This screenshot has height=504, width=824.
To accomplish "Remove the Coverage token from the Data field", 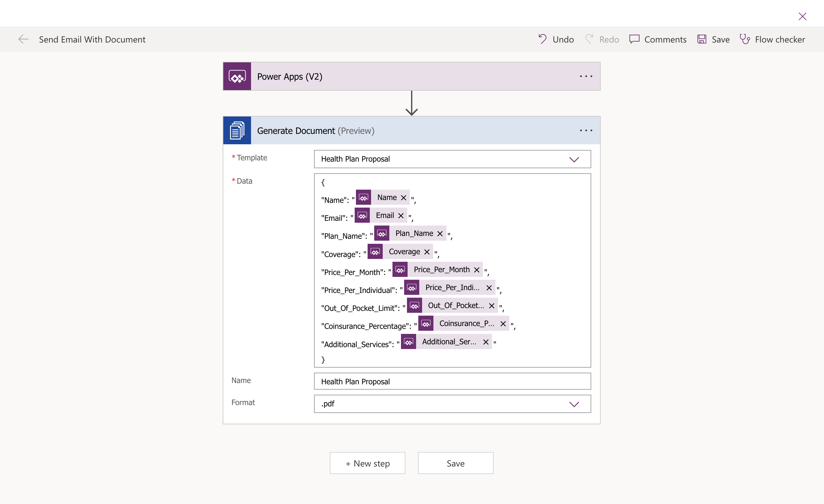I will click(427, 251).
